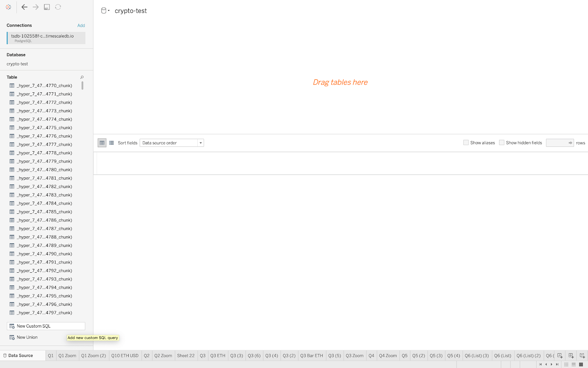
Task: Select the preview data grid view toggle
Action: tap(102, 143)
